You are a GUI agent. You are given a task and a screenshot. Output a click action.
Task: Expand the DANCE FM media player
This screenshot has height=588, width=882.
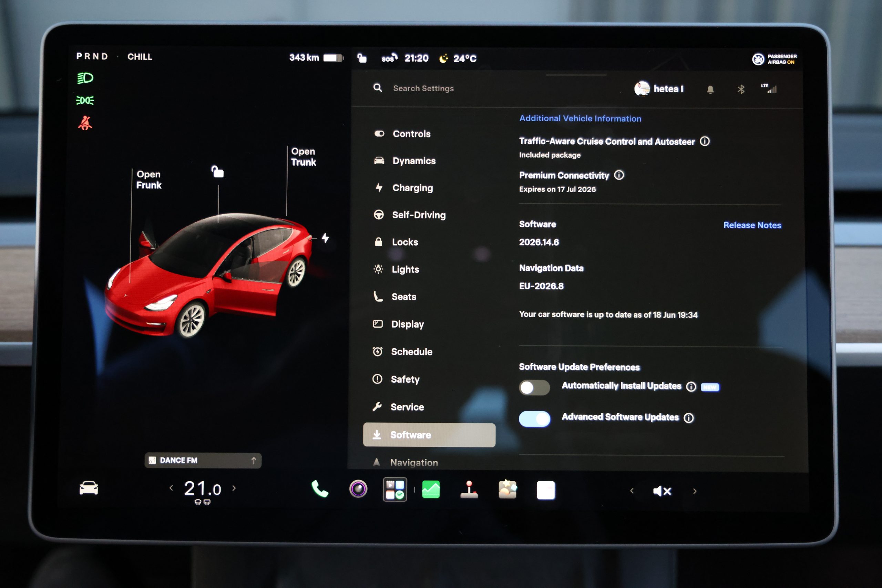(203, 460)
